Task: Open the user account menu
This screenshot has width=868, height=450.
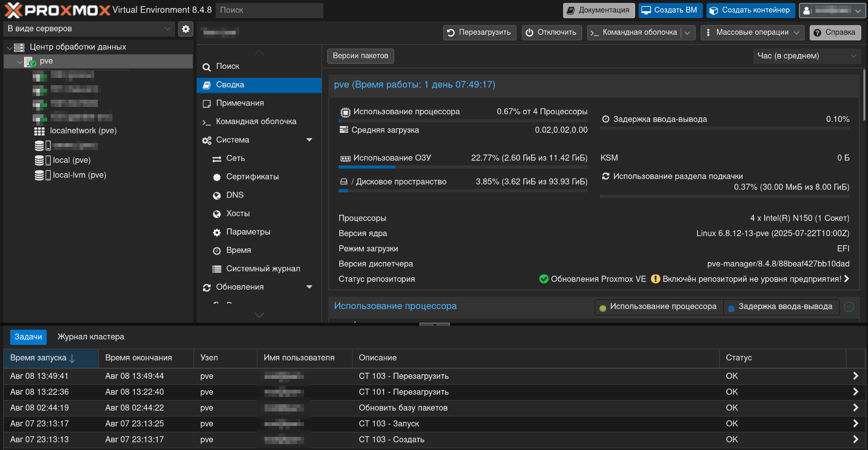Action: coord(832,10)
